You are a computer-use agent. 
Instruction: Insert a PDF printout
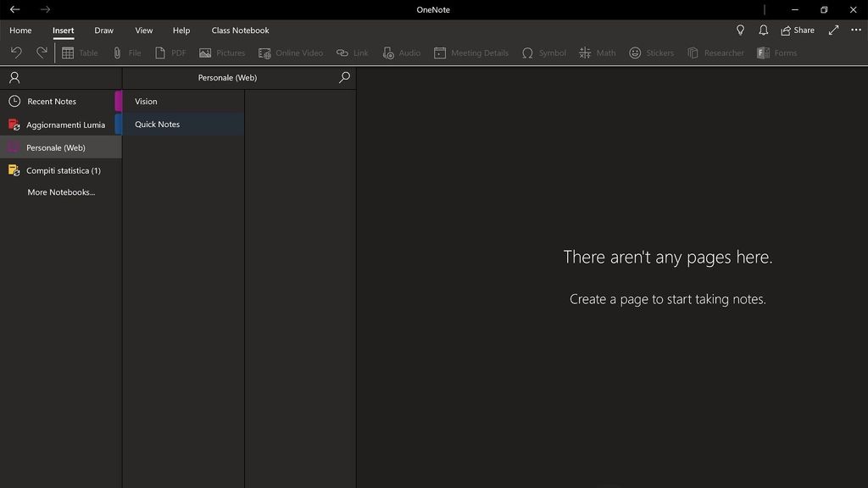pos(168,52)
